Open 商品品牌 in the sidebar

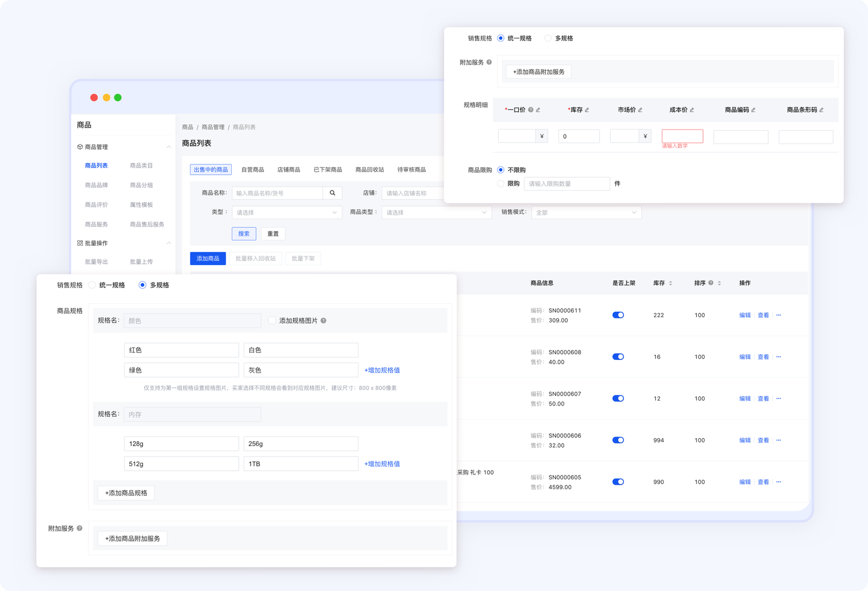point(96,185)
